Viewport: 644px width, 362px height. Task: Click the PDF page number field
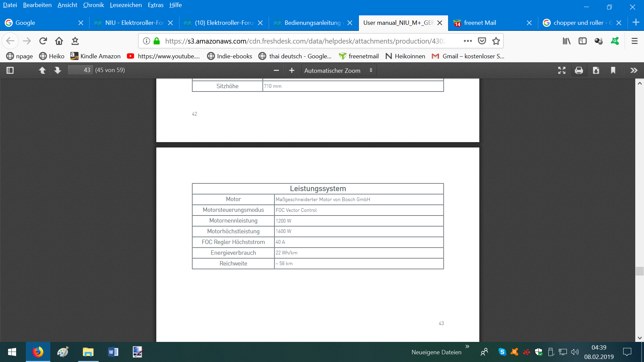[80, 70]
